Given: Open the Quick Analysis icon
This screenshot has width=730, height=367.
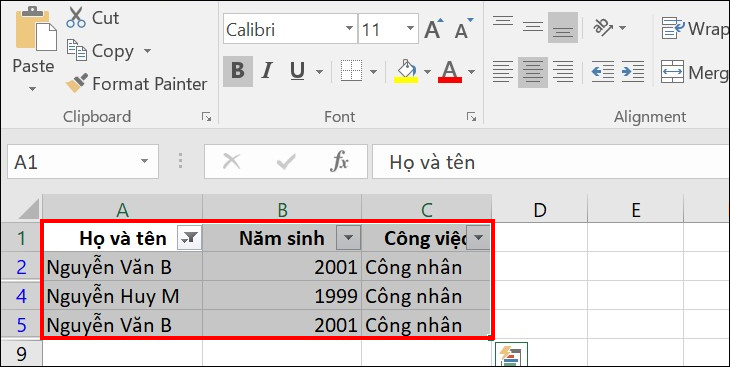Looking at the screenshot, I should tap(511, 355).
